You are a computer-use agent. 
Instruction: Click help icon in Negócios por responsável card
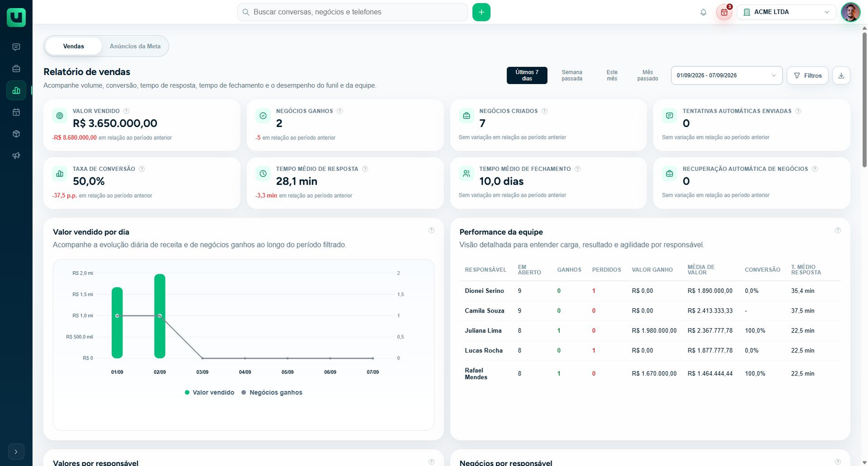click(838, 462)
